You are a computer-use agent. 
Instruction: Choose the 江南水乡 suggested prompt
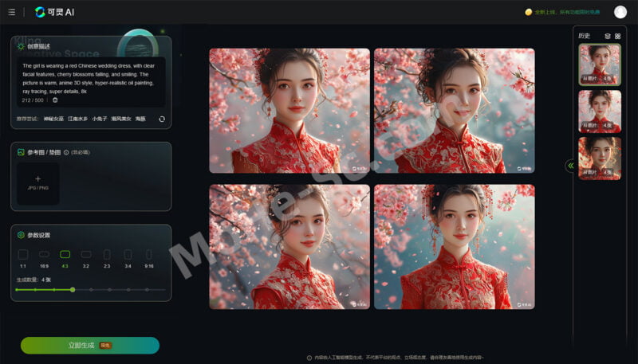point(77,119)
